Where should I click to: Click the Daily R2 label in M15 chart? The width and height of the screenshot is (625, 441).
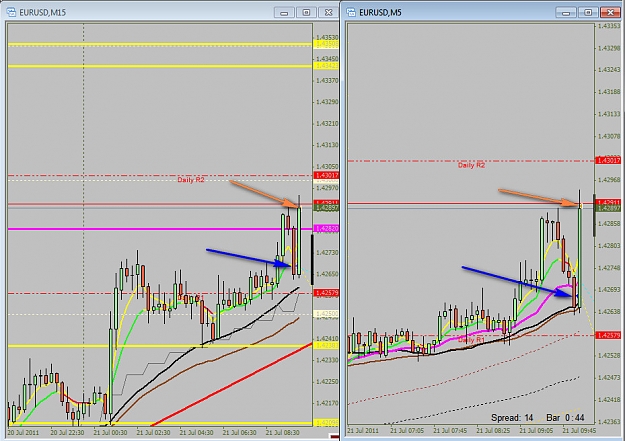coord(191,180)
